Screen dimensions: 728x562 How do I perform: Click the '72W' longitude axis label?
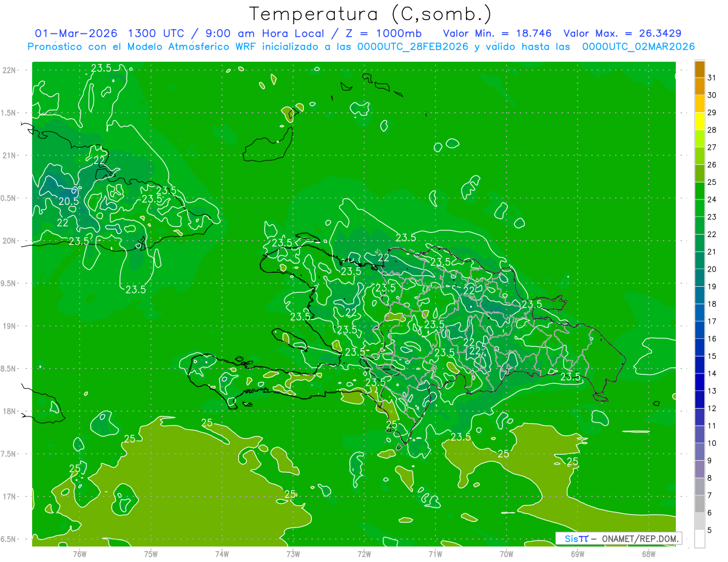pyautogui.click(x=364, y=554)
